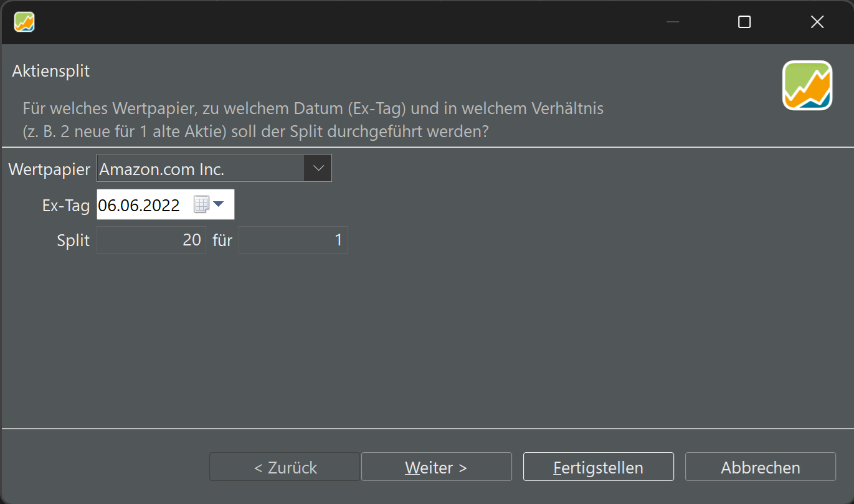Click the Weiter > button
Screen dimensions: 854x504
pyautogui.click(x=436, y=467)
